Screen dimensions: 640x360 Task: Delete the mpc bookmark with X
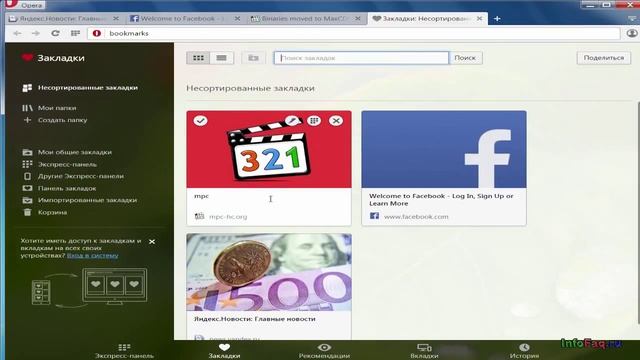[336, 121]
